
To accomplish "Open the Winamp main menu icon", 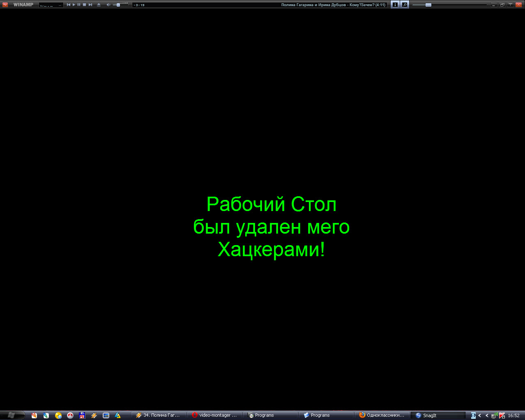I will point(5,5).
